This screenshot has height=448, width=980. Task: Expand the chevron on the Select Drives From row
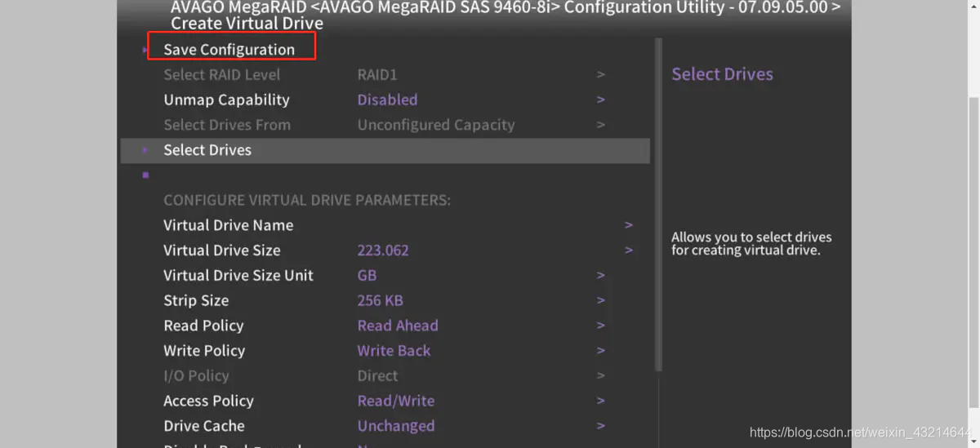601,125
